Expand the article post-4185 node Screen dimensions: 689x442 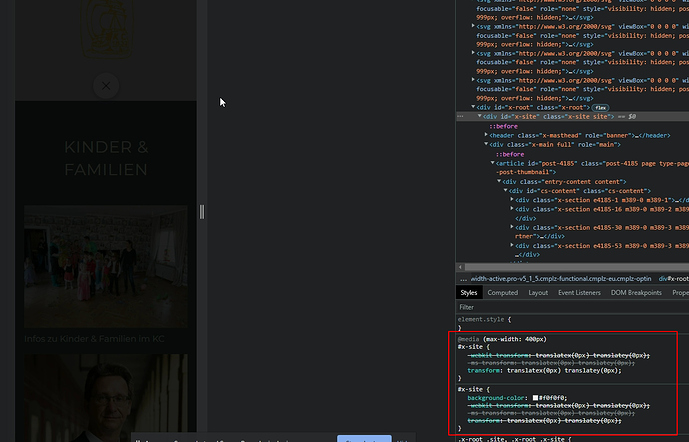(x=493, y=163)
